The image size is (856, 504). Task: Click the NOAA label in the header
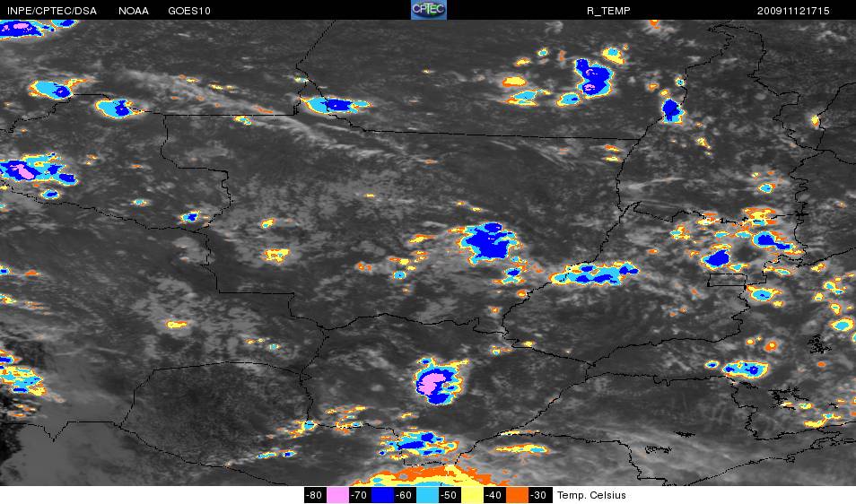(133, 11)
